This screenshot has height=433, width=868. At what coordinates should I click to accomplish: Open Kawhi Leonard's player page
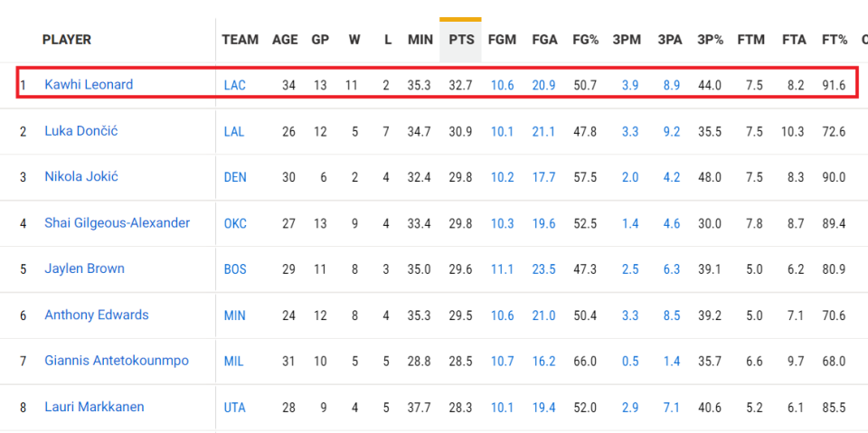[89, 85]
